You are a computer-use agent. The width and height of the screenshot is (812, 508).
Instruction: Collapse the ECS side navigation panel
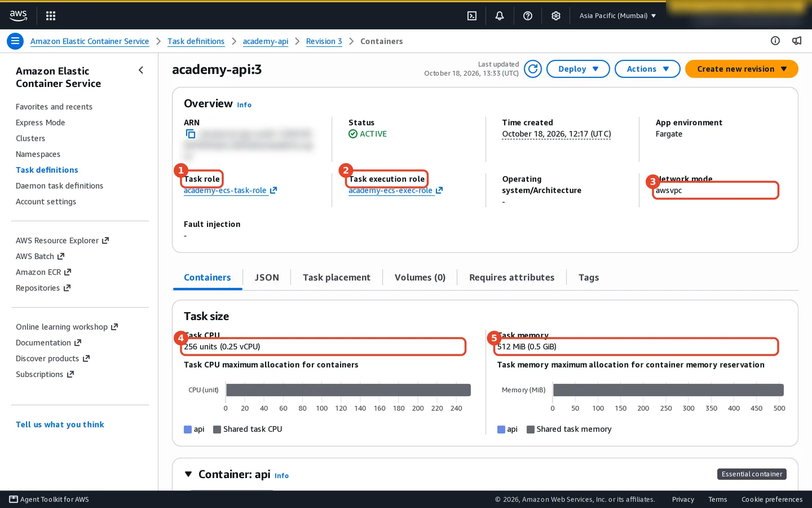[x=141, y=70]
